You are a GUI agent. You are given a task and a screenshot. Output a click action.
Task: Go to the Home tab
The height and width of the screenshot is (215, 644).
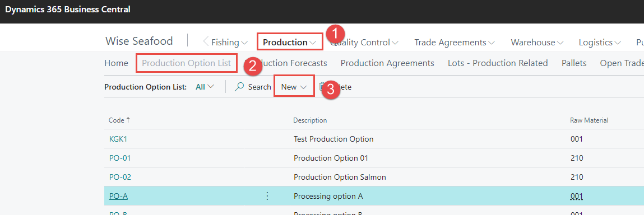coord(116,63)
